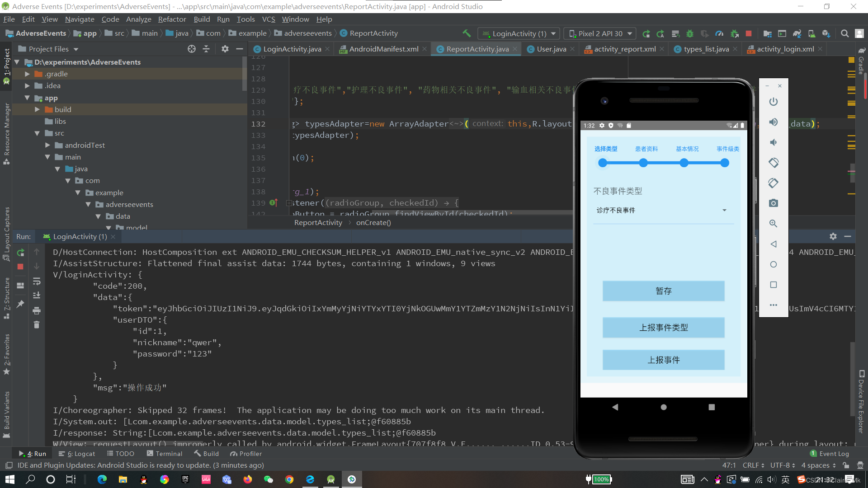Expand the androidTest folder
The height and width of the screenshot is (488, 868).
coord(47,145)
